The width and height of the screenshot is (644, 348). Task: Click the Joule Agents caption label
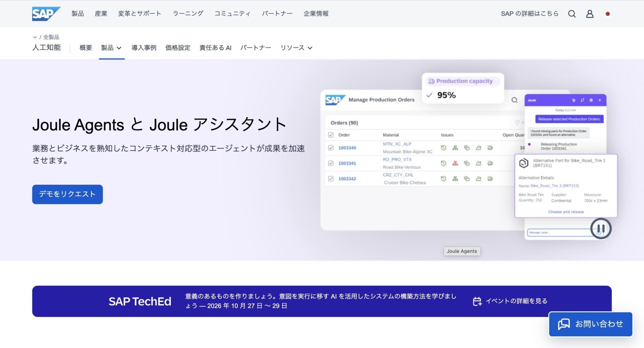(462, 251)
